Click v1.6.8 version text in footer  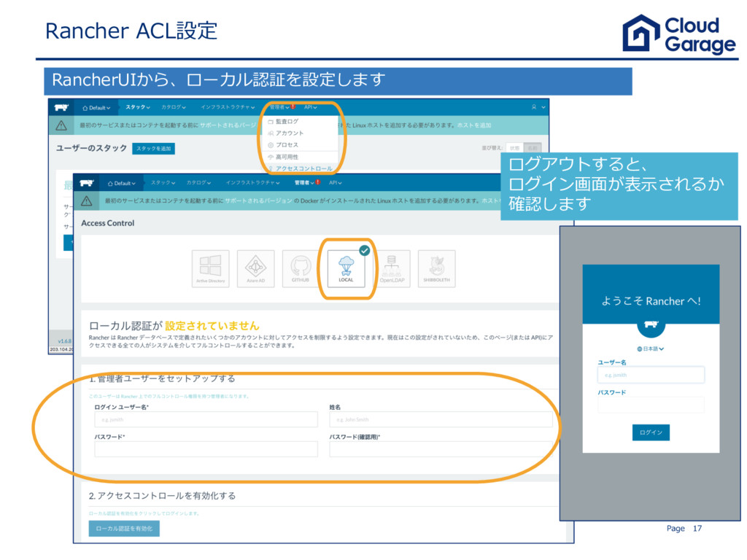click(x=65, y=341)
